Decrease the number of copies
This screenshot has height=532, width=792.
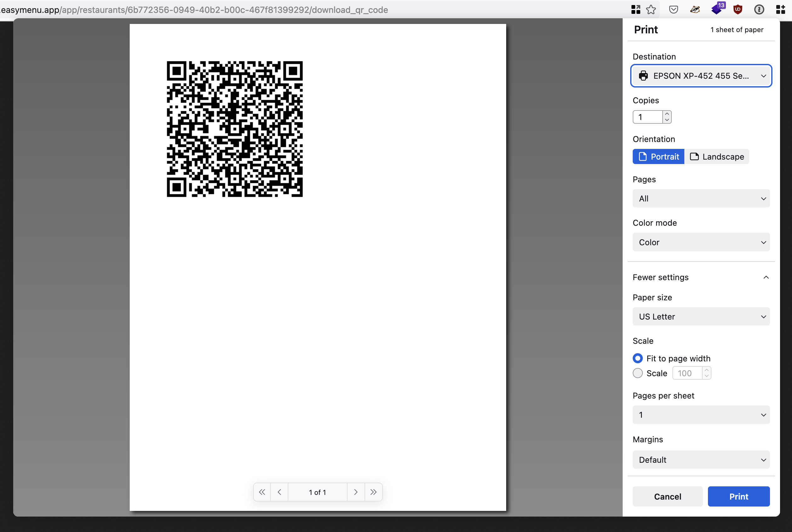[x=667, y=120]
